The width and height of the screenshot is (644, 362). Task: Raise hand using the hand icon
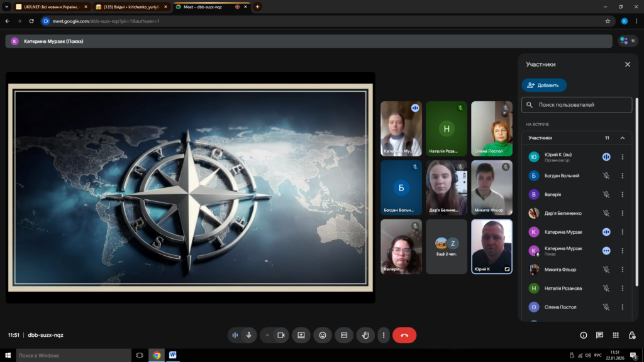[x=365, y=336]
